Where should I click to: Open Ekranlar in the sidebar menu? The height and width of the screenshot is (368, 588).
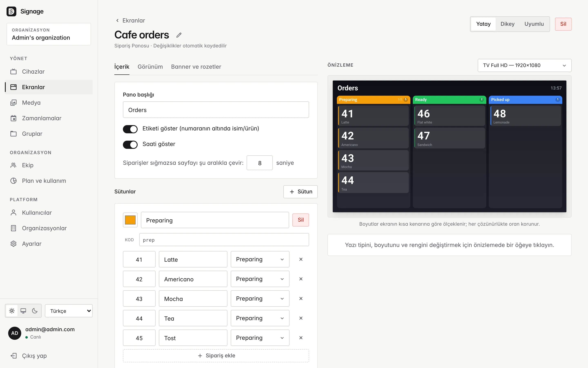tap(49, 87)
